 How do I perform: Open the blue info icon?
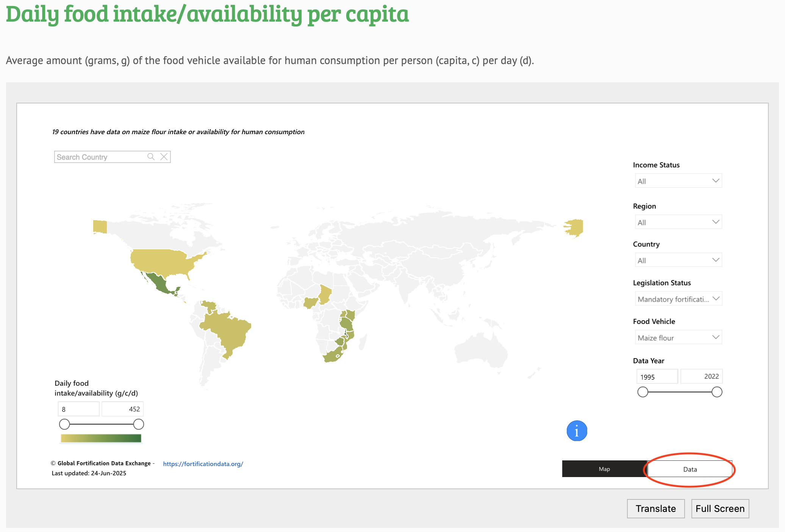(577, 431)
